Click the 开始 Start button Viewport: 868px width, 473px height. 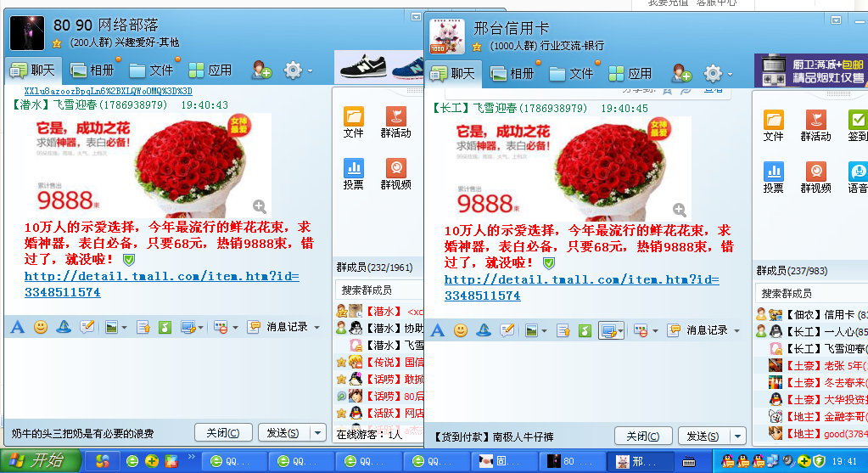click(x=40, y=461)
